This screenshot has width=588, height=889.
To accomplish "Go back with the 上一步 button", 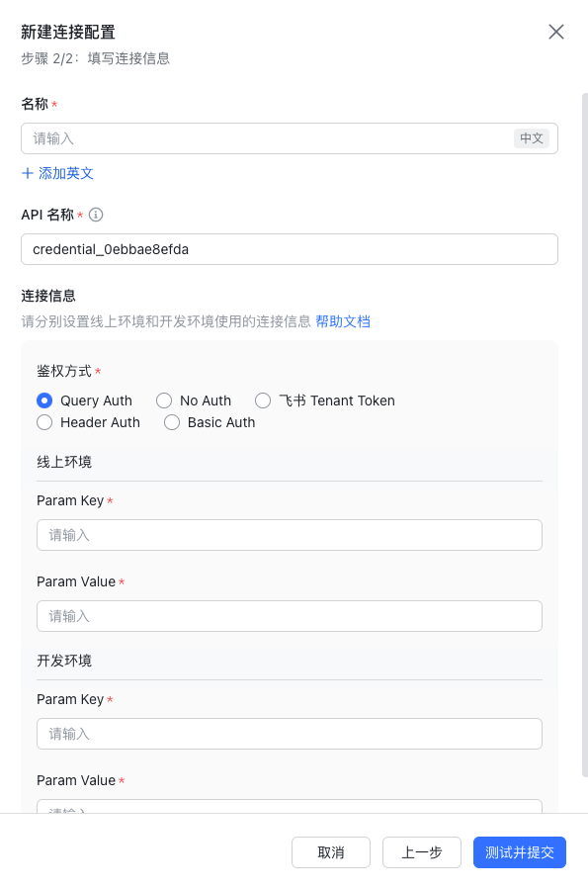I will [x=421, y=852].
